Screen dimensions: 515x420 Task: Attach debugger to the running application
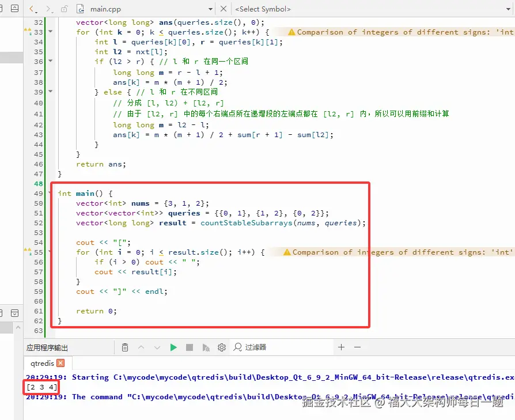(x=206, y=347)
